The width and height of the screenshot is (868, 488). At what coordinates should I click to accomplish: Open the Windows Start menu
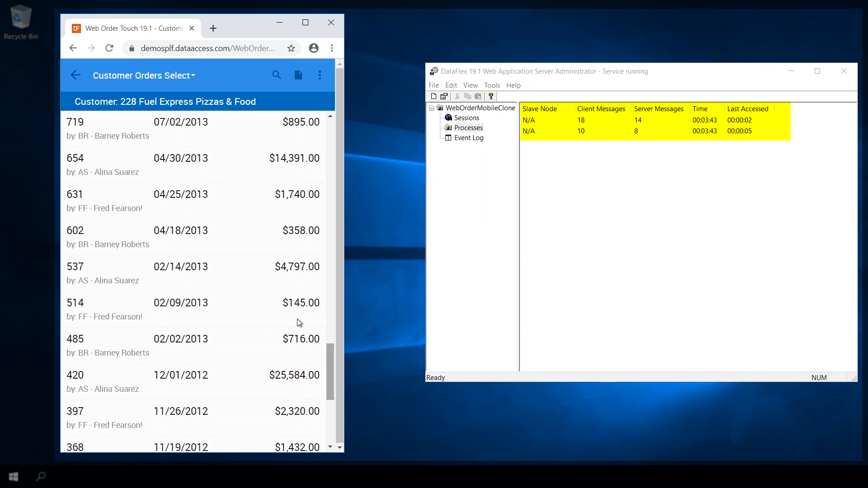[14, 476]
